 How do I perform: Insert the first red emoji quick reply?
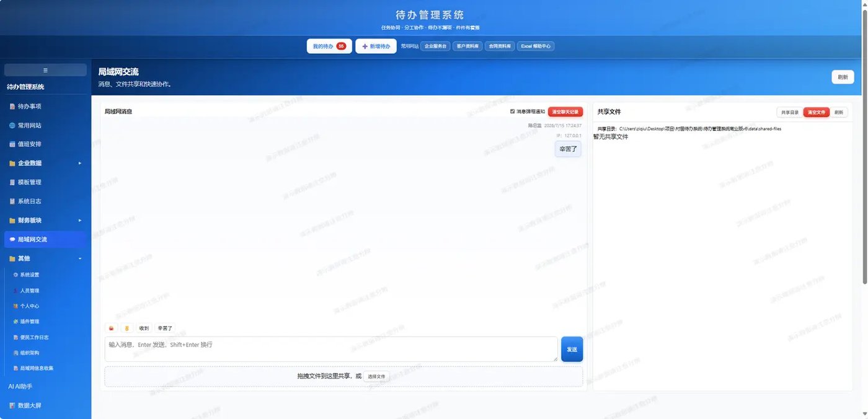click(111, 328)
